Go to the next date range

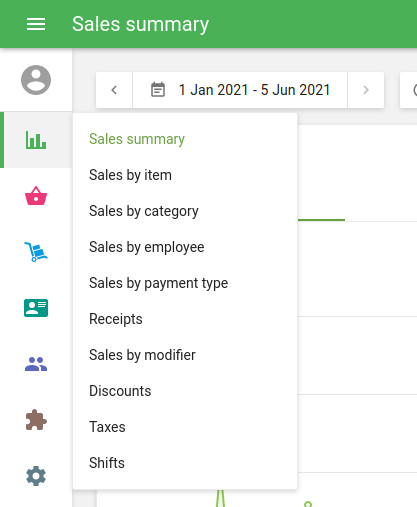point(366,90)
